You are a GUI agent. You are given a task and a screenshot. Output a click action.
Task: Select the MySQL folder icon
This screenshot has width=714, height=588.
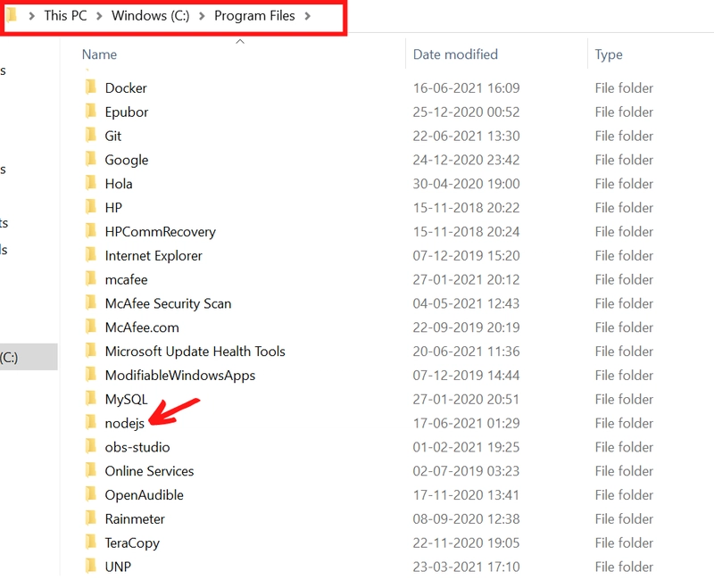click(x=91, y=398)
